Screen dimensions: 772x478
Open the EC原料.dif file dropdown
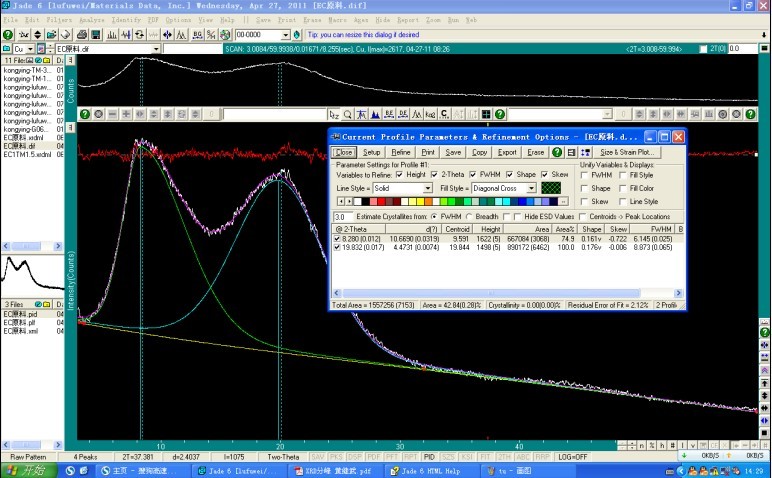(156, 48)
